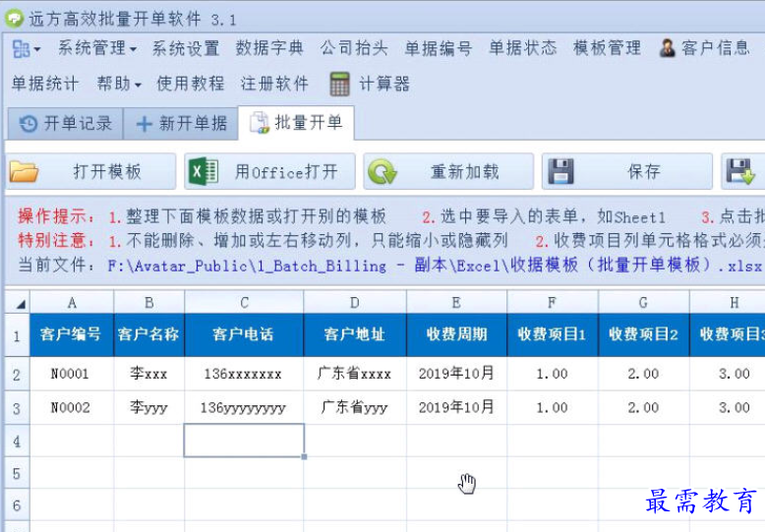Click the 注册软件 menu item
This screenshot has width=765, height=532.
point(274,84)
